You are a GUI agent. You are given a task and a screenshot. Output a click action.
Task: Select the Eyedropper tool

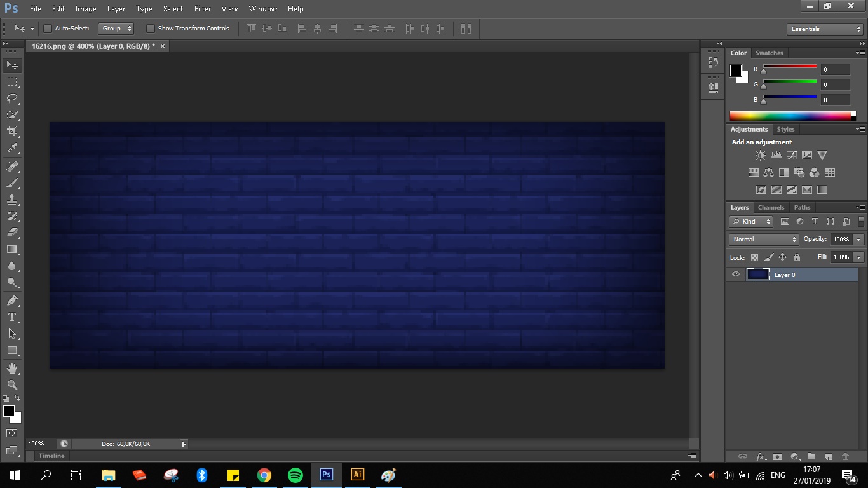[12, 149]
